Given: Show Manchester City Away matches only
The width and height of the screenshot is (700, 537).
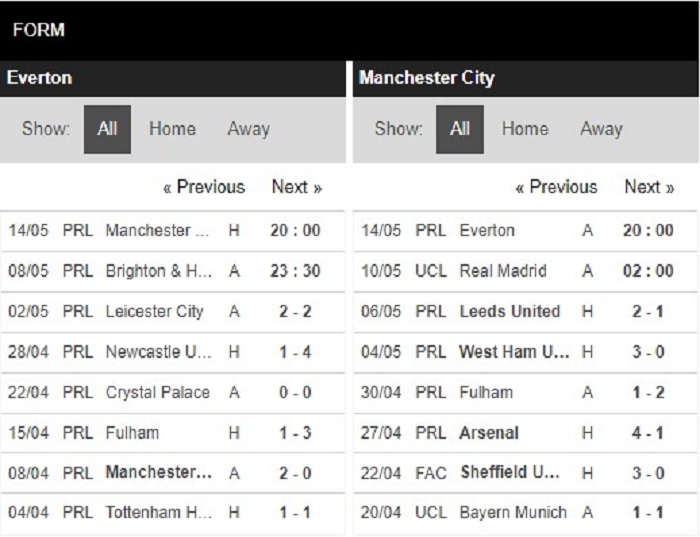Looking at the screenshot, I should click(601, 129).
